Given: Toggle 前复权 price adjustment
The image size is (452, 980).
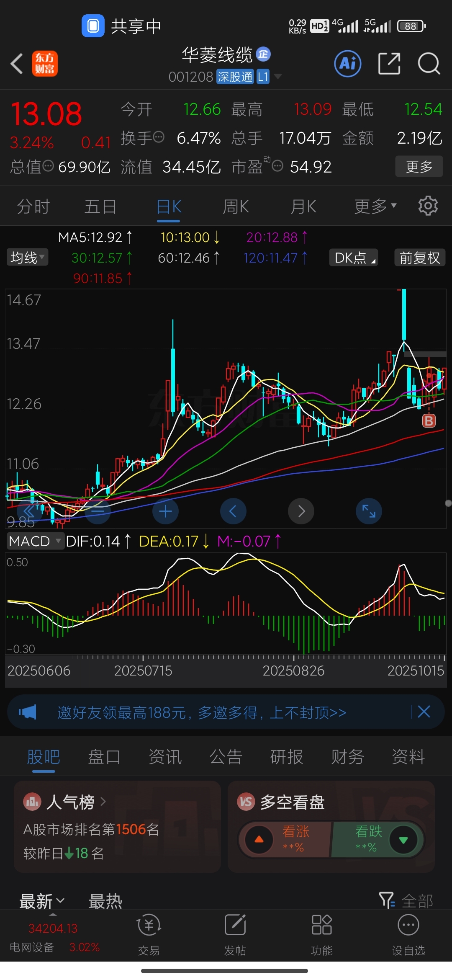Looking at the screenshot, I should tap(419, 258).
